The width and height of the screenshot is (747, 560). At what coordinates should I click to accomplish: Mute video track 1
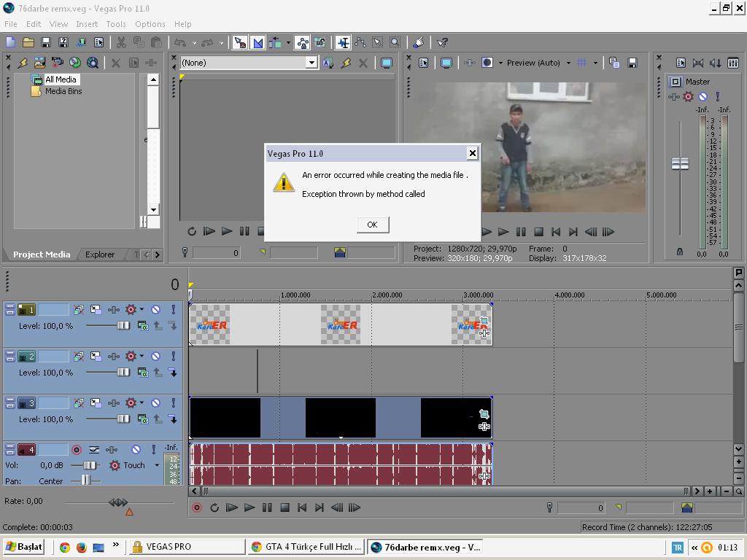click(155, 310)
